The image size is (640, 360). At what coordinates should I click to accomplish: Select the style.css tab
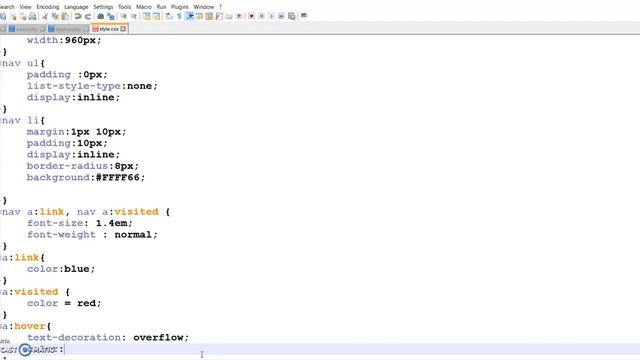tap(109, 29)
